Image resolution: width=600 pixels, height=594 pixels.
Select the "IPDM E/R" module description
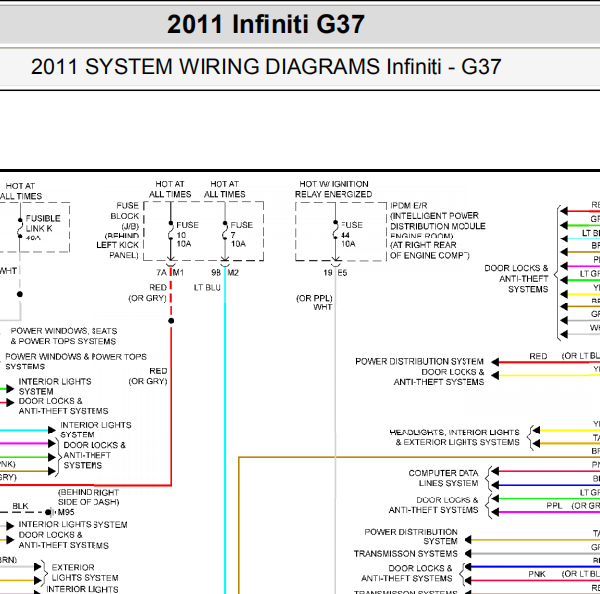click(x=437, y=230)
